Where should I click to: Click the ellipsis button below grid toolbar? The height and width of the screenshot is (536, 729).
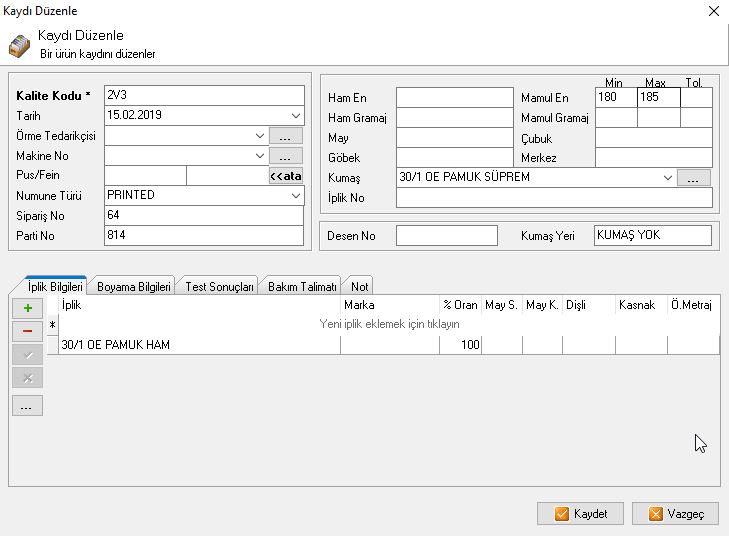(27, 405)
